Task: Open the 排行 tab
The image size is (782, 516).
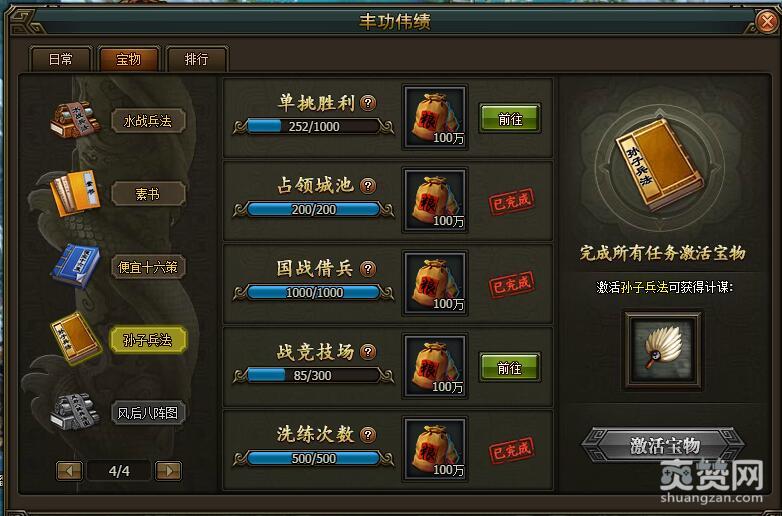Action: pos(196,59)
